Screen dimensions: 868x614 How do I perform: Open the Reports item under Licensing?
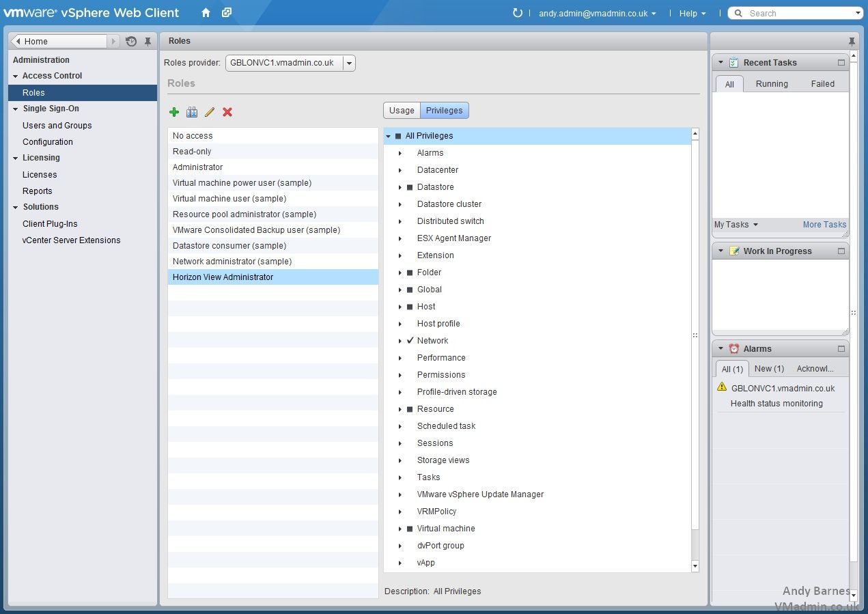tap(37, 191)
